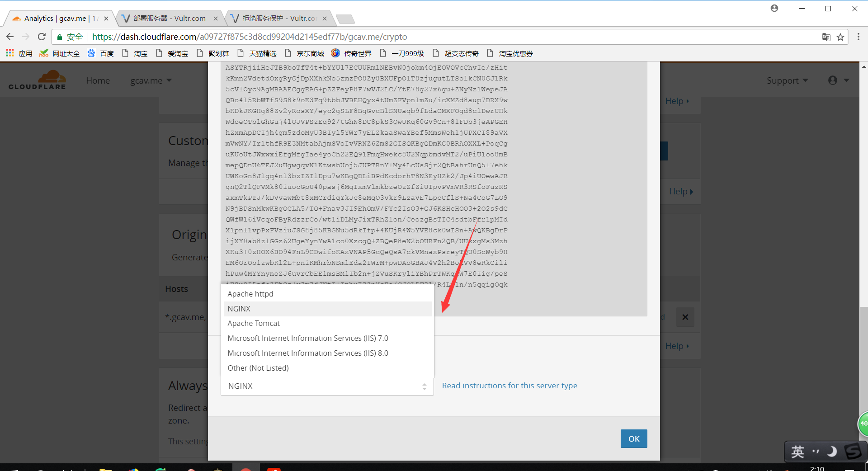Expand Help link below Always Use HTTPS section
The image size is (868, 471).
(677, 346)
